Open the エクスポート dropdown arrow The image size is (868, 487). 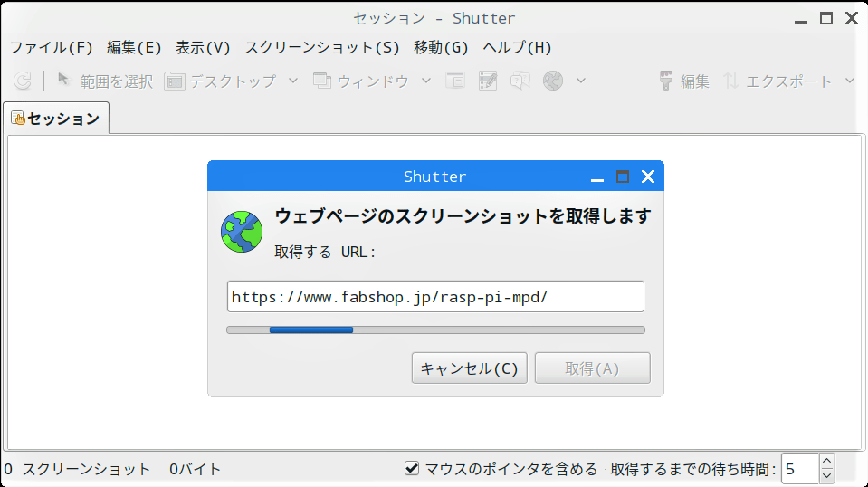(x=850, y=81)
